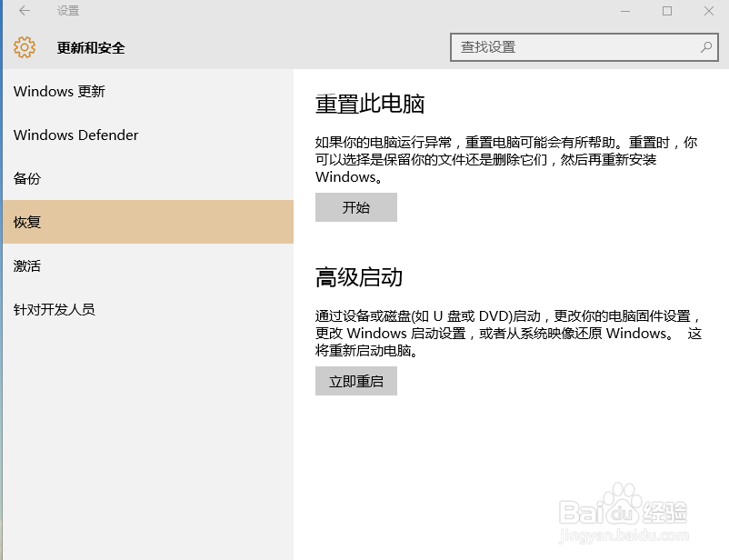
Task: Open Windows Defender settings
Action: click(x=75, y=135)
